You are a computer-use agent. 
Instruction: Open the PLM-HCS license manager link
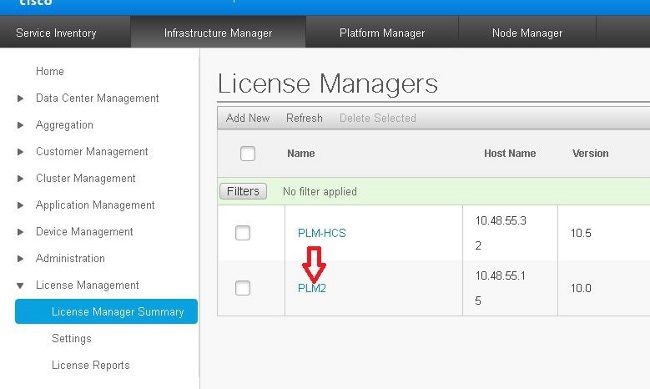322,233
